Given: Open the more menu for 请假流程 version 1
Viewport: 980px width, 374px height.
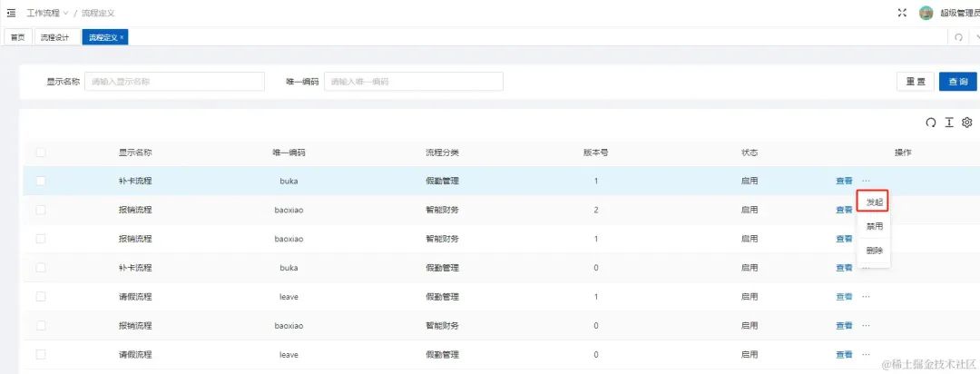Looking at the screenshot, I should pyautogui.click(x=866, y=297).
